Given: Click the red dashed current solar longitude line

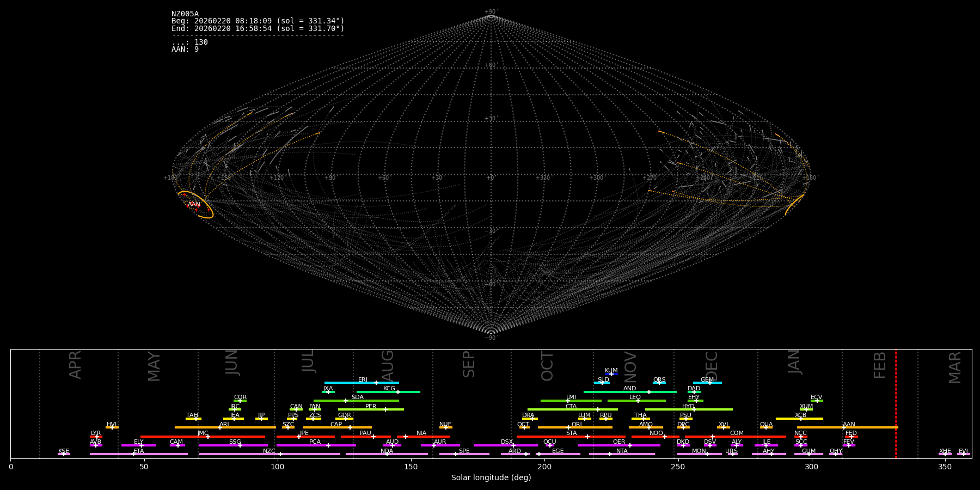Looking at the screenshot, I should tap(896, 403).
